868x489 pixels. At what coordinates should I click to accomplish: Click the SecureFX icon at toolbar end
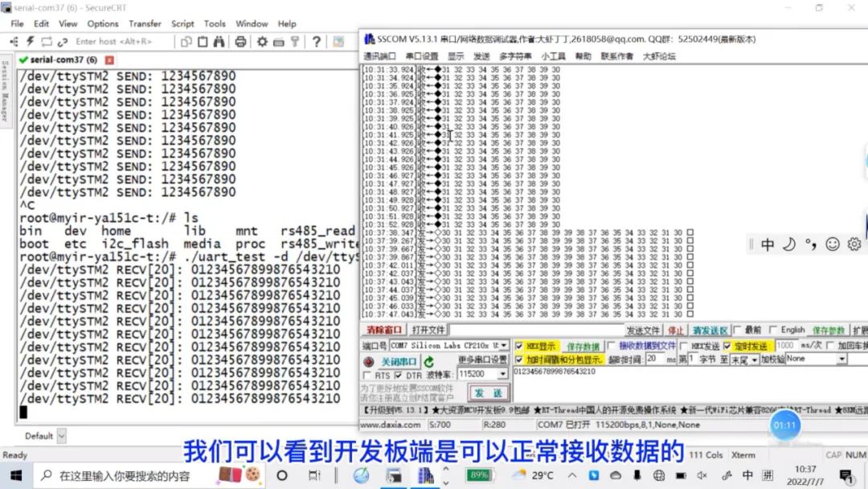click(338, 42)
